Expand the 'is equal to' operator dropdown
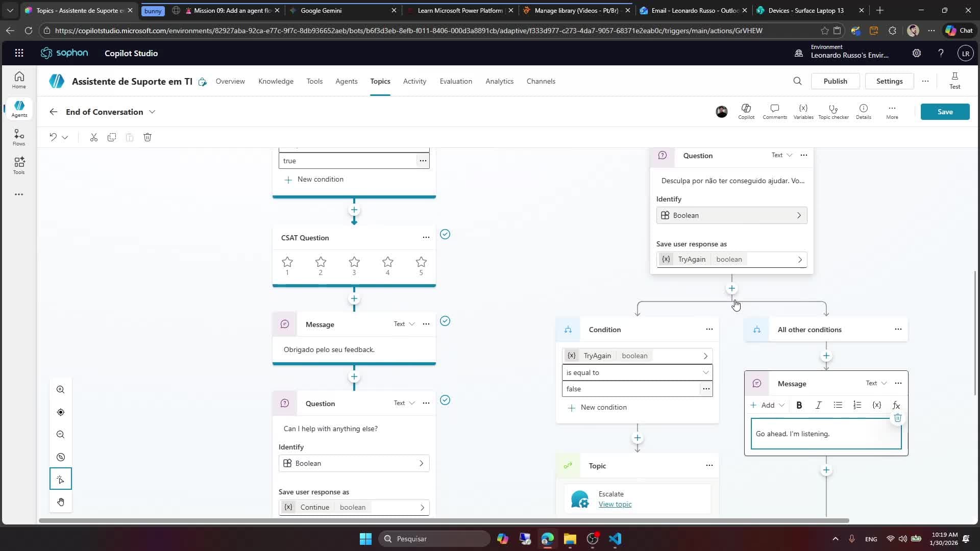Image resolution: width=980 pixels, height=551 pixels. (x=705, y=372)
